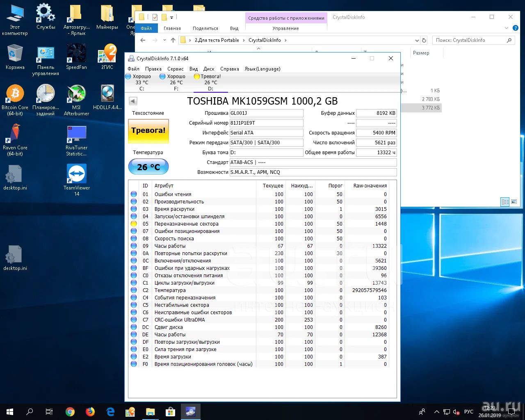Open quick access toolbar customize dropdown

click(172, 17)
